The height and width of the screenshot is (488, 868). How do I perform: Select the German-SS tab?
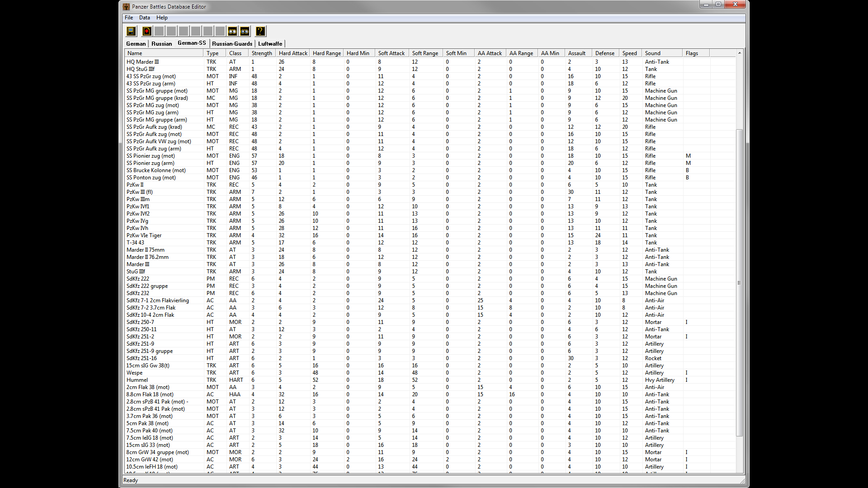point(192,43)
